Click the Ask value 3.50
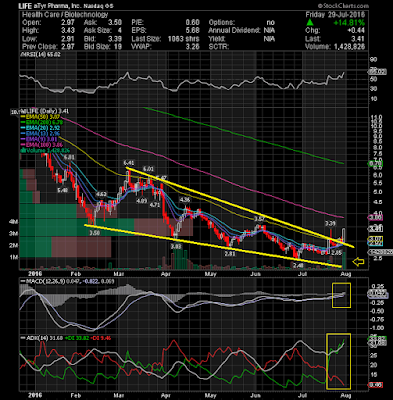Image resolution: width=393 pixels, height=400 pixels. tap(115, 23)
